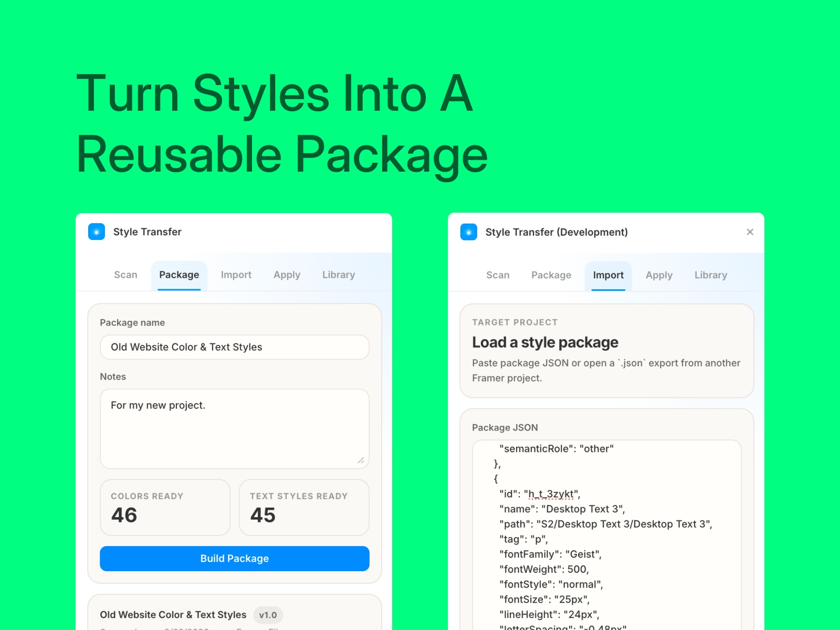Select the Apply tab on left panel
The image size is (840, 630).
[x=287, y=275]
